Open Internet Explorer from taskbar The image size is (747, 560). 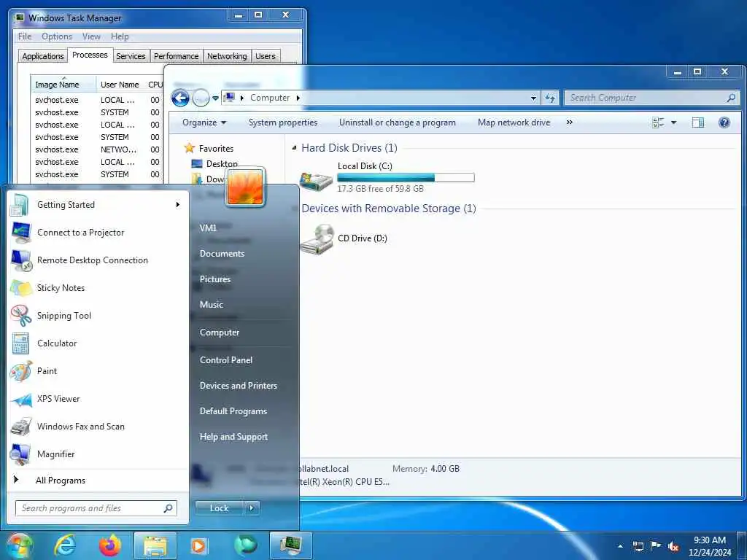tap(64, 545)
